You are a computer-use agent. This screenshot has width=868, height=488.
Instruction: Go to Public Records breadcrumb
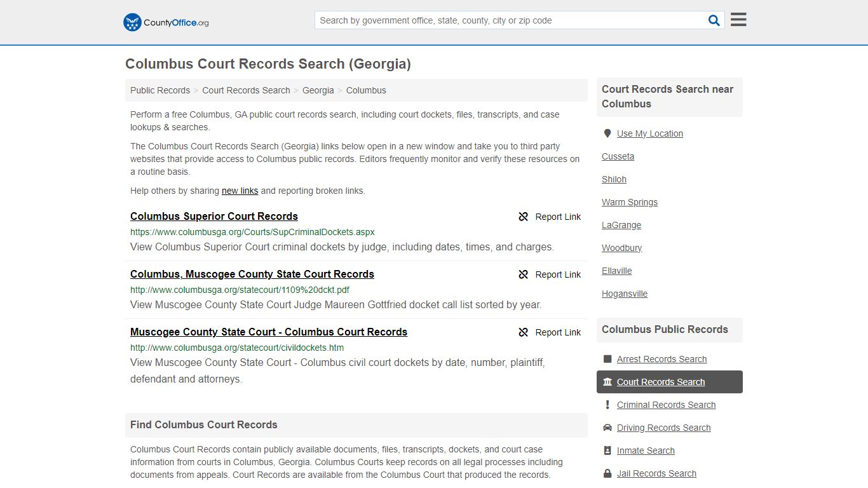(x=160, y=90)
